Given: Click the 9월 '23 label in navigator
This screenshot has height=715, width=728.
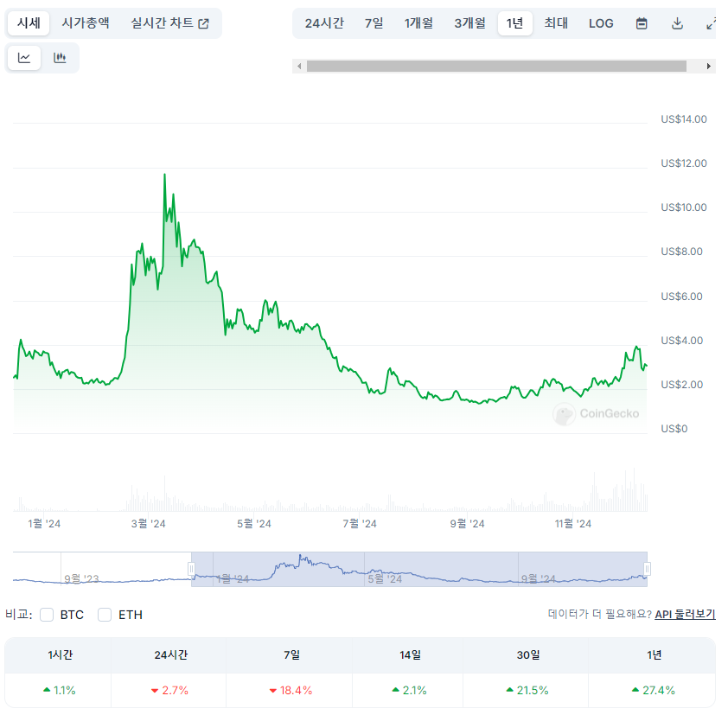Looking at the screenshot, I should (82, 578).
